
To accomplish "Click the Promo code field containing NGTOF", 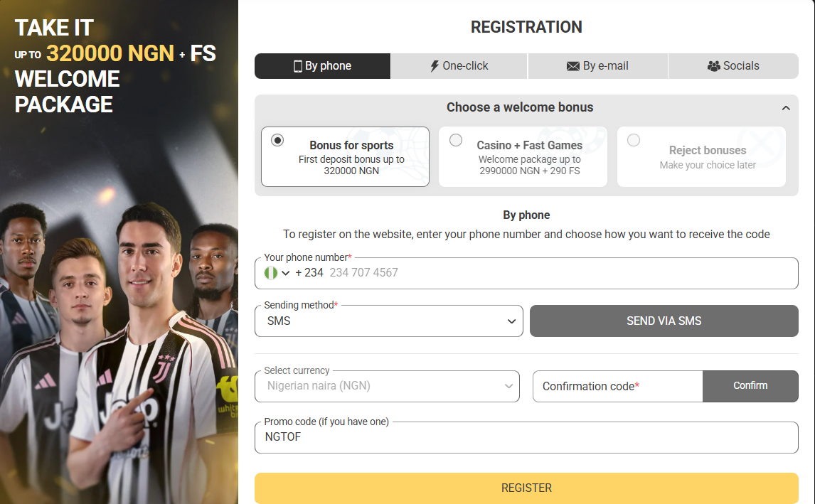I will 526,437.
